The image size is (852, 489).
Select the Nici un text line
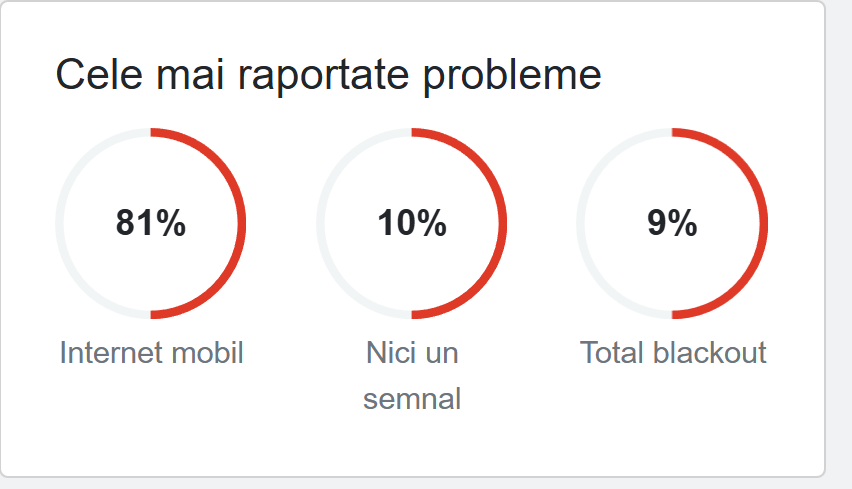(412, 353)
